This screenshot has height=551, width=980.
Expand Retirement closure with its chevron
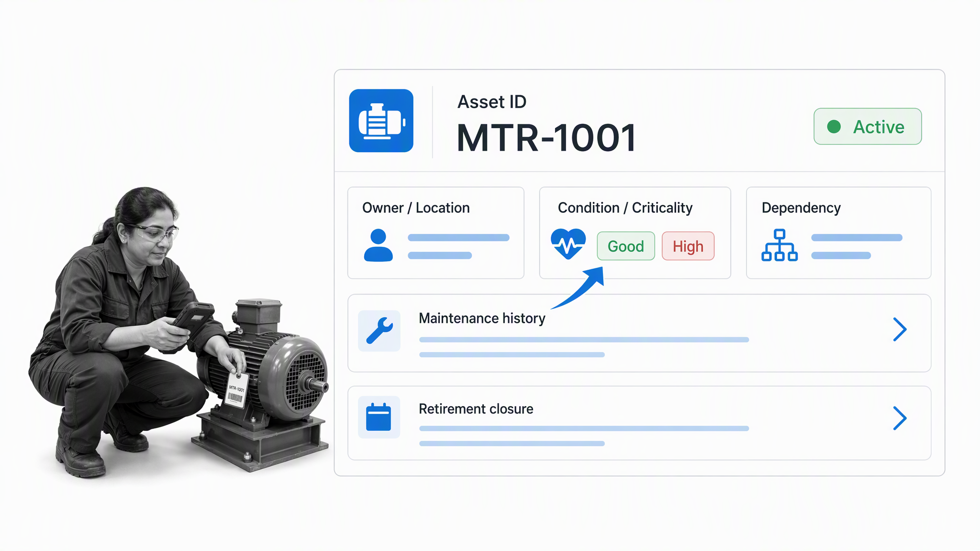coord(900,419)
